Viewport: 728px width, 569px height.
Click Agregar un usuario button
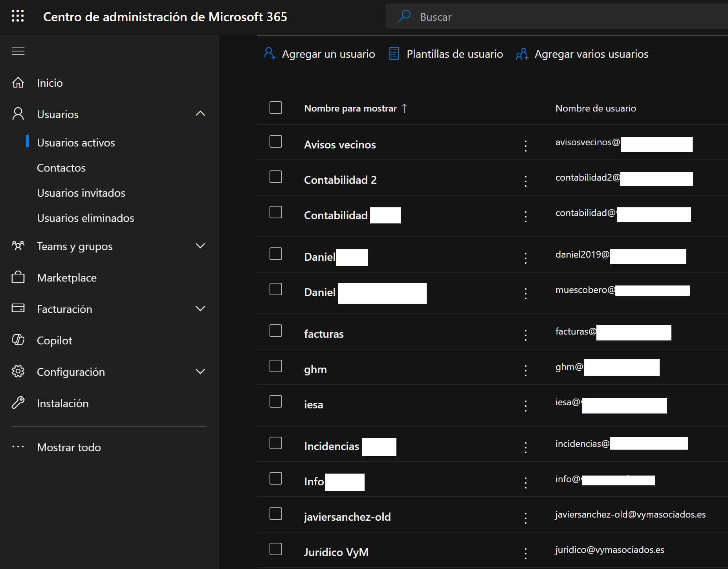pyautogui.click(x=319, y=54)
